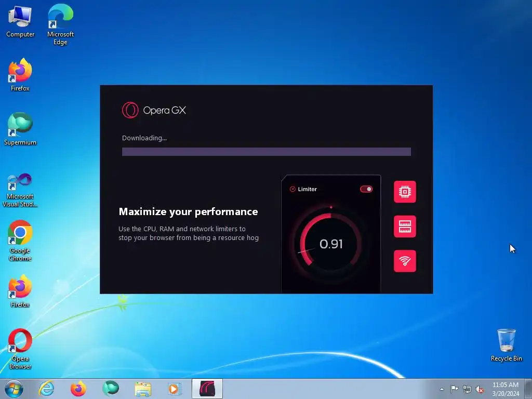Click the Limiter label in the panel

tap(307, 189)
